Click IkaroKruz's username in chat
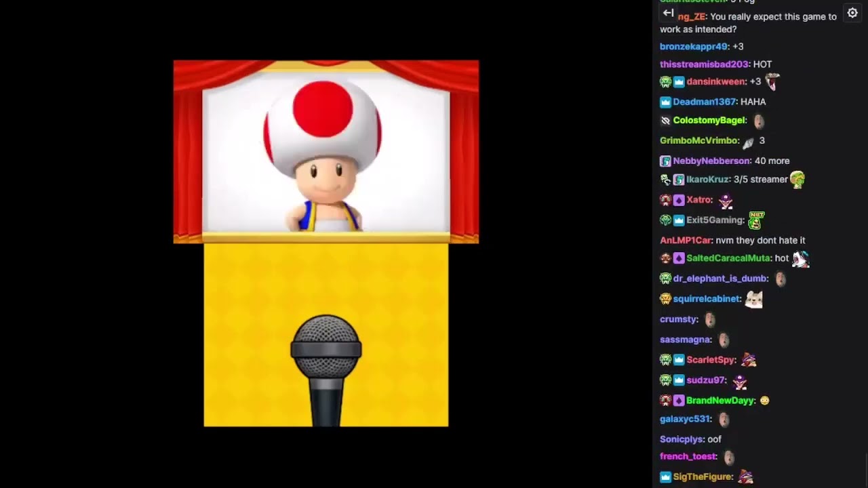The width and height of the screenshot is (868, 488). (707, 180)
